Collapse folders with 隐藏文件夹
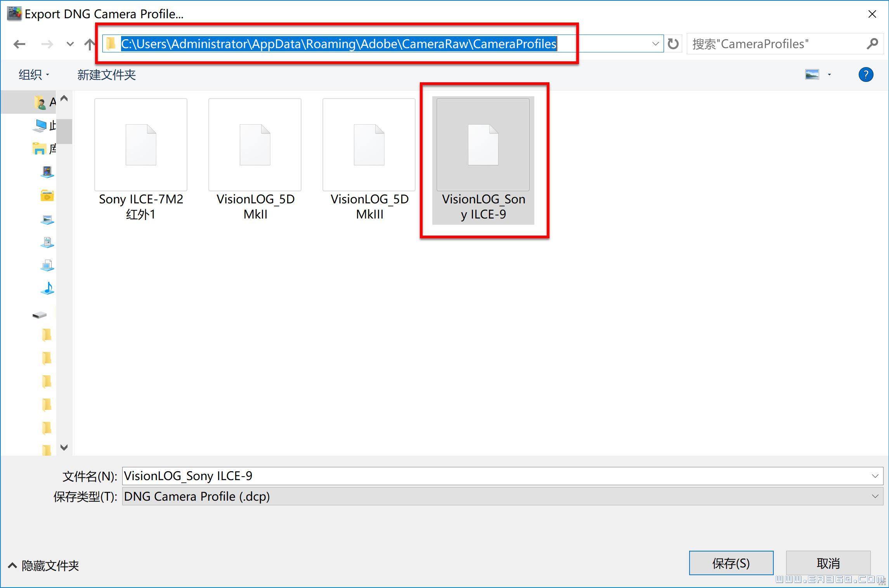The height and width of the screenshot is (588, 889). 43,565
